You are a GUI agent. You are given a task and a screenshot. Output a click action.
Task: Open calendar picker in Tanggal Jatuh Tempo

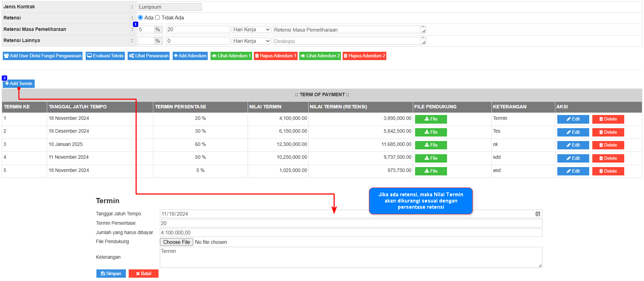pos(538,214)
